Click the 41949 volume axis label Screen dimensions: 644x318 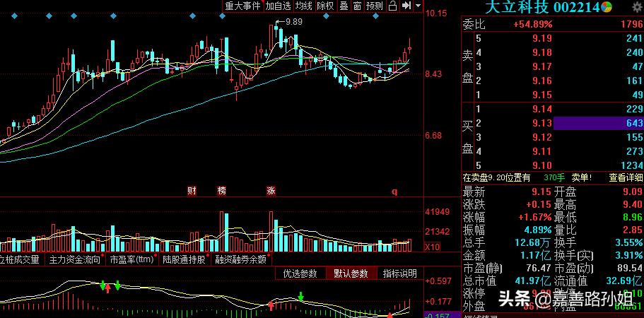(438, 212)
